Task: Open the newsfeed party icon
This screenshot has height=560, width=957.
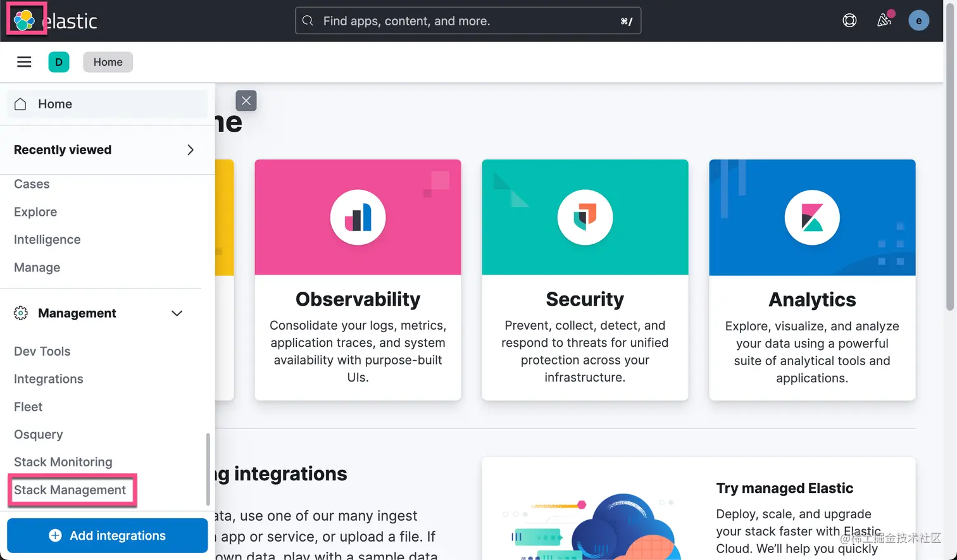Action: click(x=884, y=21)
